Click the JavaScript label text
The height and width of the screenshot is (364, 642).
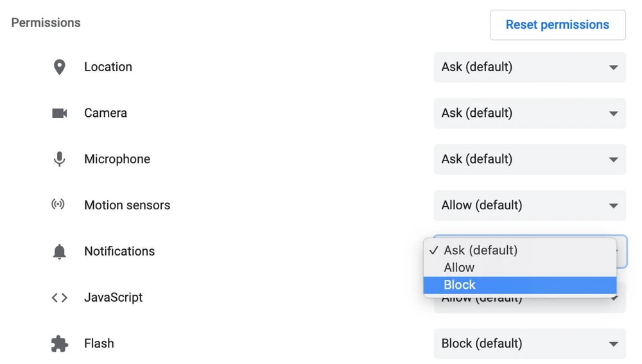point(114,298)
